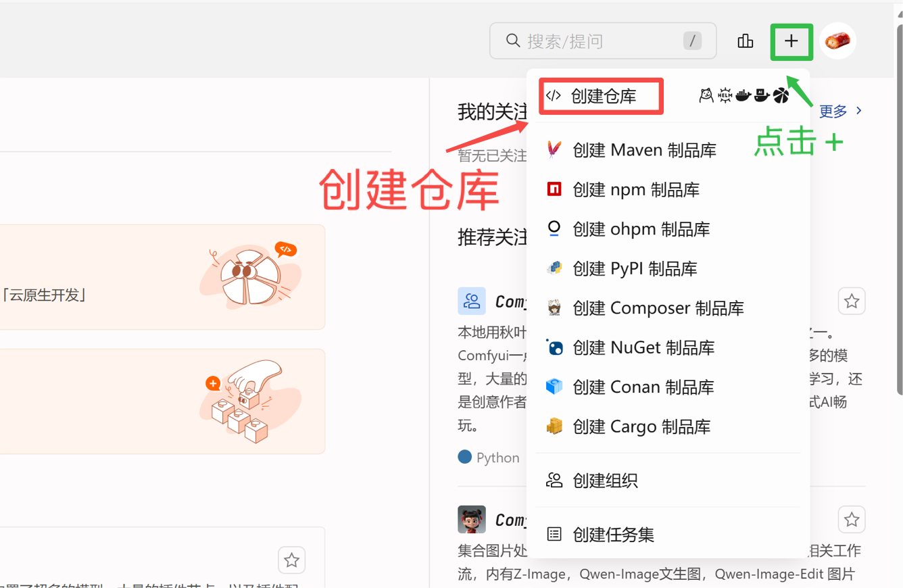Open the user avatar menu
Screen dimensions: 903x588
coord(837,41)
